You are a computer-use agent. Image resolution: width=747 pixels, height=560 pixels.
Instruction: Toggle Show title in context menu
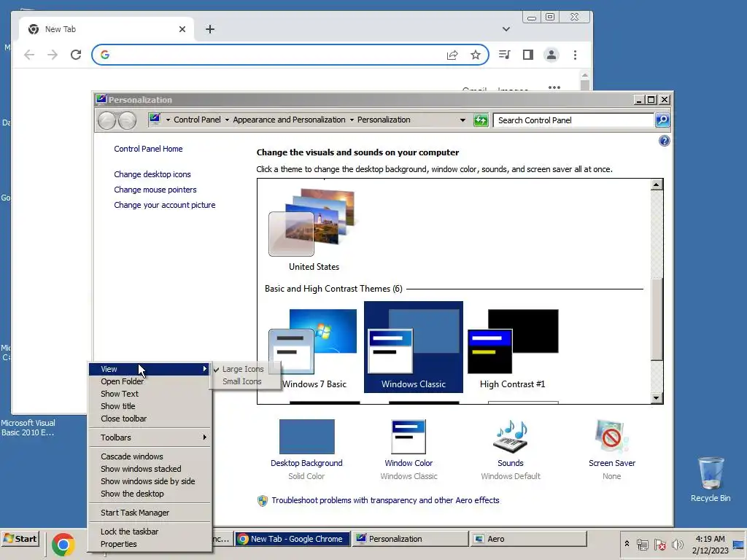pyautogui.click(x=149, y=406)
